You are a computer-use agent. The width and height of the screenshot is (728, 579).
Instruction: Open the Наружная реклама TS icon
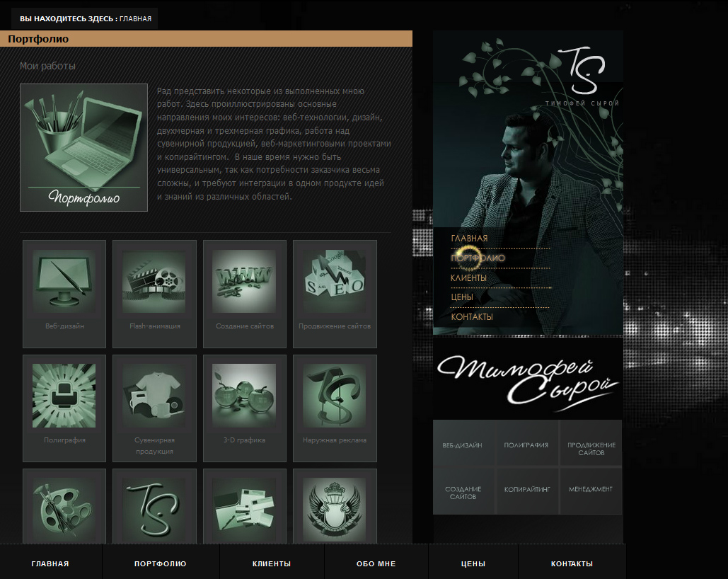click(334, 396)
